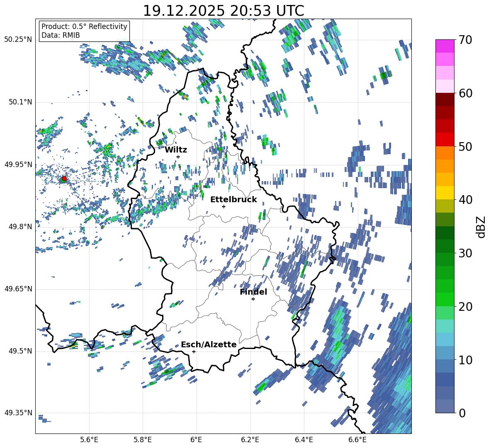Click the title '19.12.2025 20:53 UTC'
The image size is (491, 448).
224,10
